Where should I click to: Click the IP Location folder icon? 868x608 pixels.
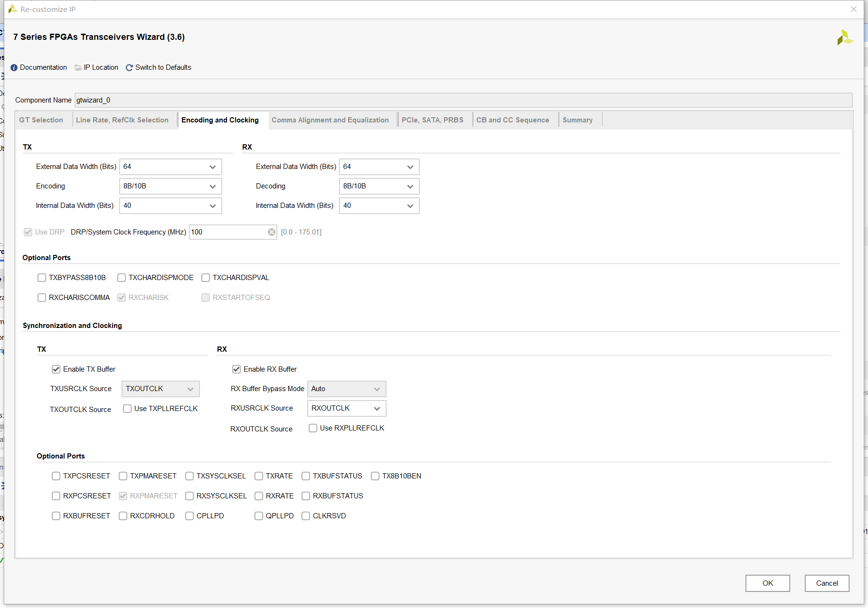click(x=78, y=68)
